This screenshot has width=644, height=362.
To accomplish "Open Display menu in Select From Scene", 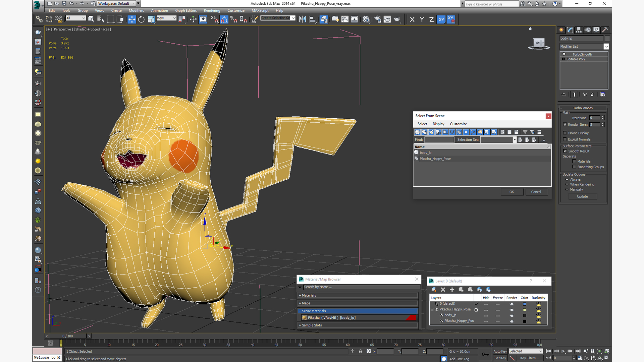I will tap(438, 124).
